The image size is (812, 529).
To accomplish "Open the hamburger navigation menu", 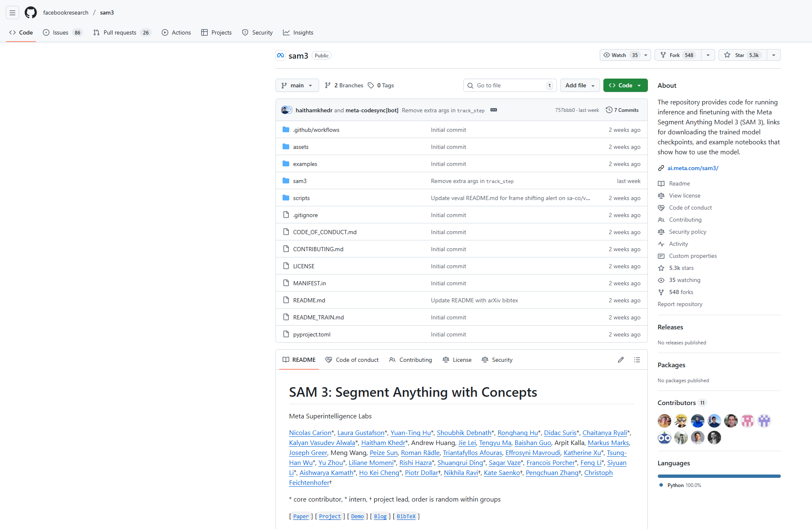I will click(x=12, y=12).
